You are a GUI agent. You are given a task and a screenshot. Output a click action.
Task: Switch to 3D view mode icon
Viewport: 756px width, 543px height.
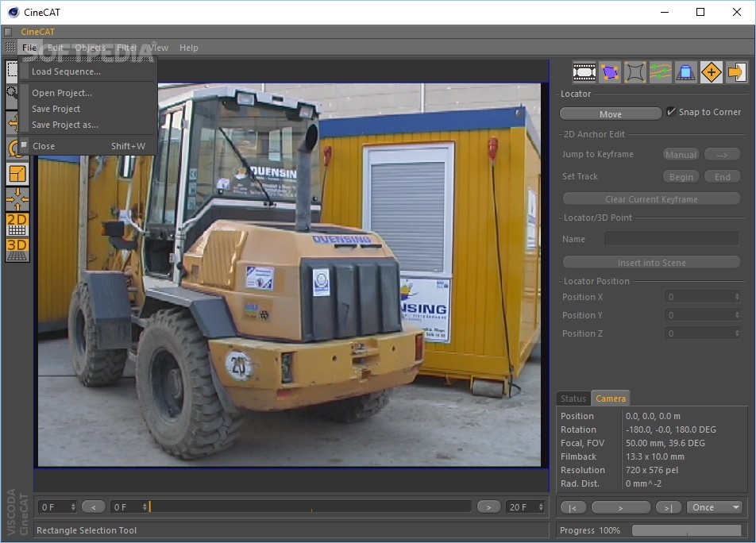click(x=17, y=249)
